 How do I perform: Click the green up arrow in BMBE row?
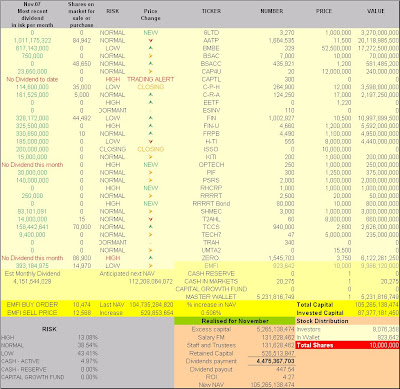coord(151,48)
